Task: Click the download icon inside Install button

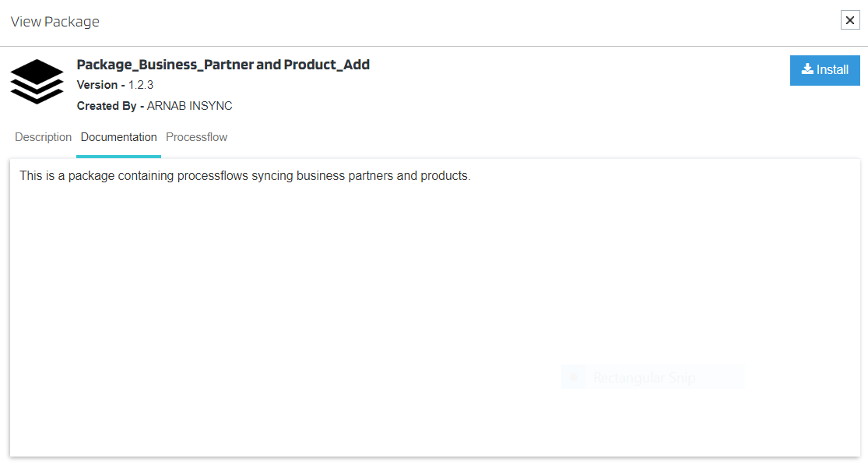Action: [x=807, y=69]
